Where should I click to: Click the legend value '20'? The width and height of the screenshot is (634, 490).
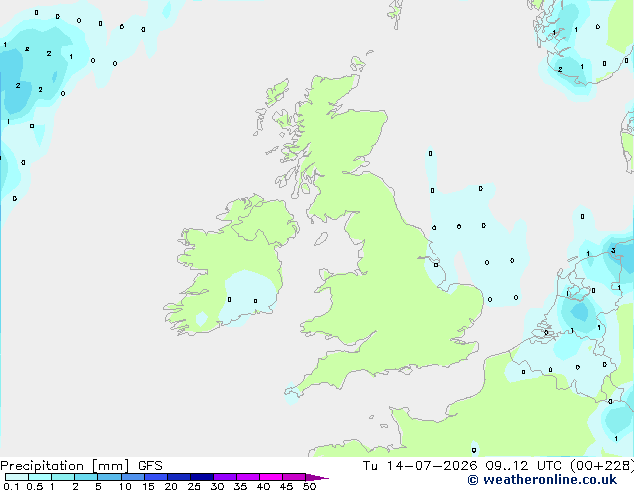pos(171,486)
